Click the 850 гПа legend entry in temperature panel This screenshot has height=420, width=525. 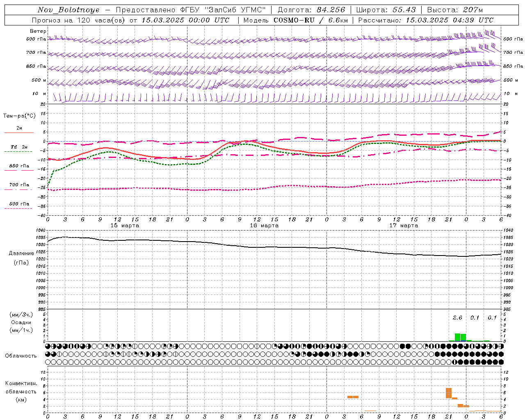(x=19, y=166)
